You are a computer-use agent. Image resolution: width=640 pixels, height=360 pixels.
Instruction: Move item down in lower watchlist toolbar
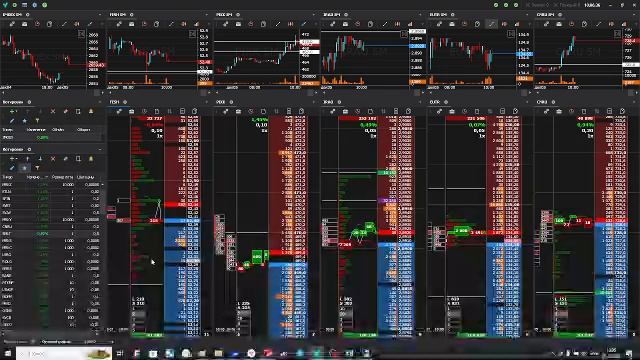pyautogui.click(x=40, y=159)
